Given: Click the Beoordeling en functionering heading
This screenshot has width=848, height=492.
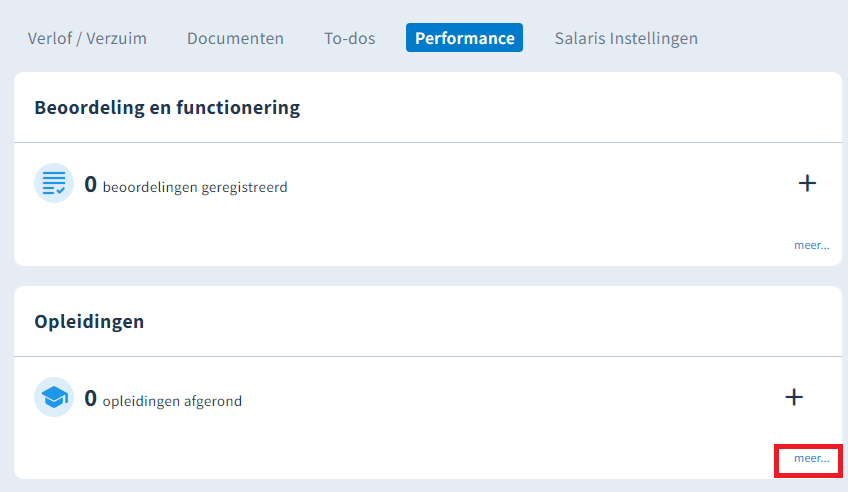Looking at the screenshot, I should point(167,108).
